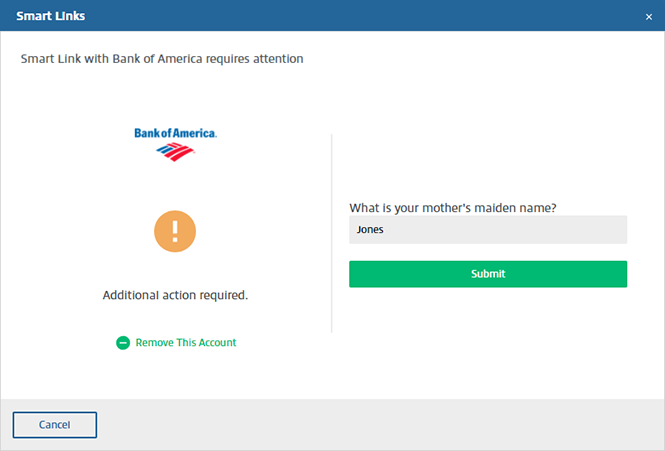
Task: Cancel the Smart Links dialog
Action: tap(55, 425)
